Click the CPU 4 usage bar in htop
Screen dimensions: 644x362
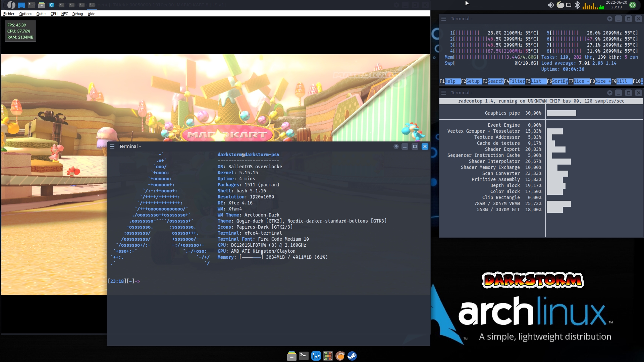494,51
